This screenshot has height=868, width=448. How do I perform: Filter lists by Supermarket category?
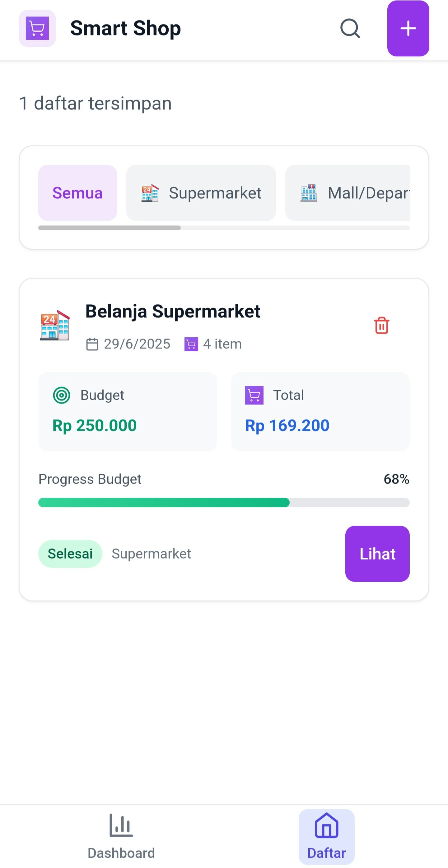(201, 193)
